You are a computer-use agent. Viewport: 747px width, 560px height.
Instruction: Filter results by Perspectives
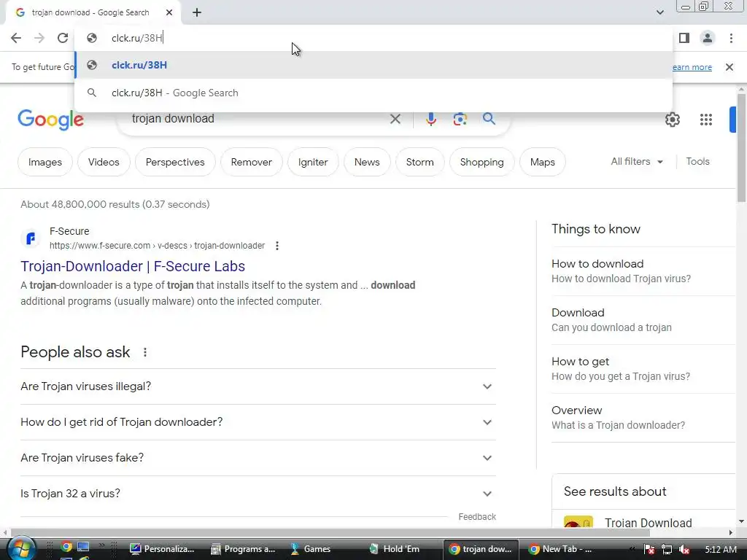(x=175, y=162)
